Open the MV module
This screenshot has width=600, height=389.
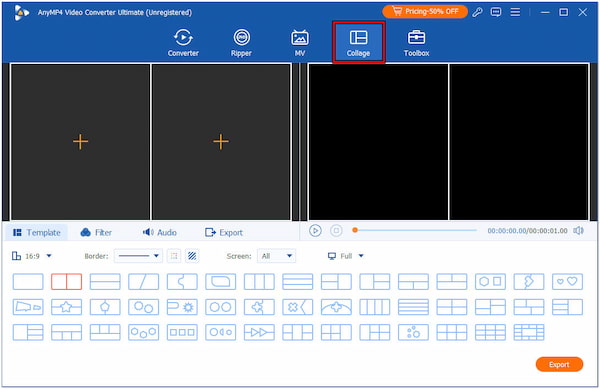[x=300, y=43]
